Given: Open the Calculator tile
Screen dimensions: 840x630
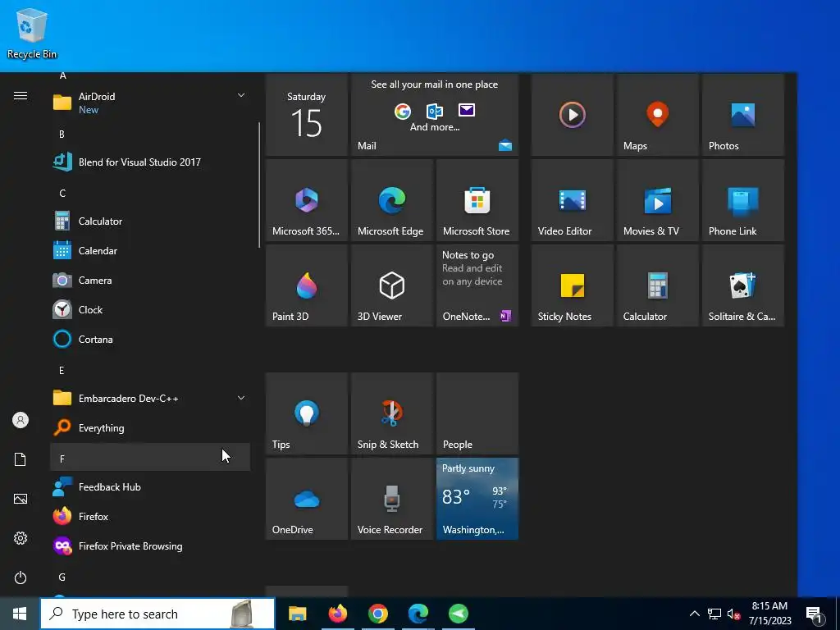Looking at the screenshot, I should tap(657, 285).
